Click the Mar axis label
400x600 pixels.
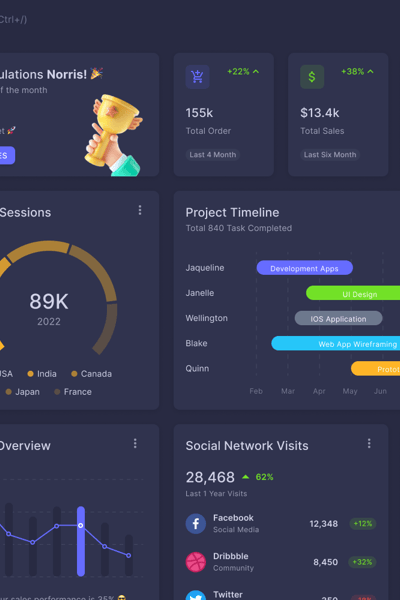[288, 391]
